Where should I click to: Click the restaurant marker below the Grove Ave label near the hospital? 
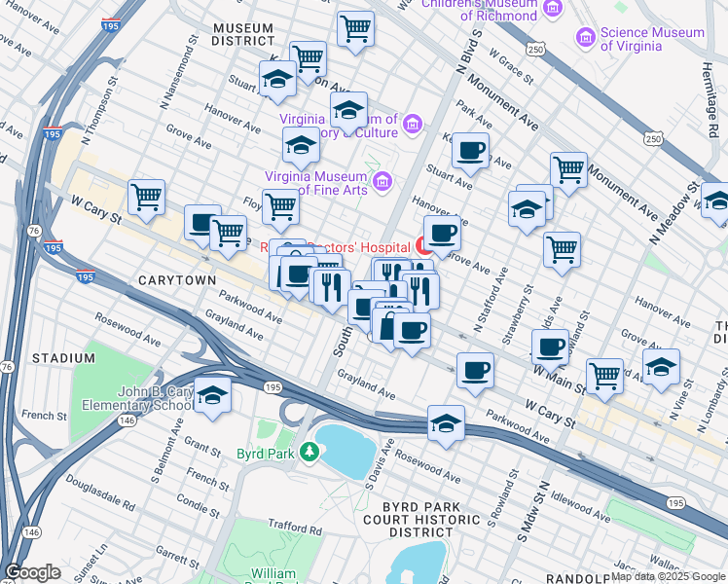(420, 292)
